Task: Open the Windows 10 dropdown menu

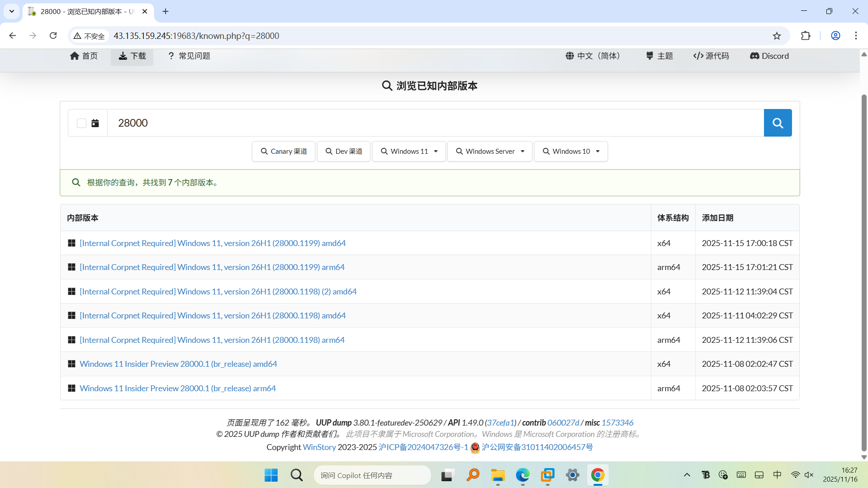Action: coord(571,151)
